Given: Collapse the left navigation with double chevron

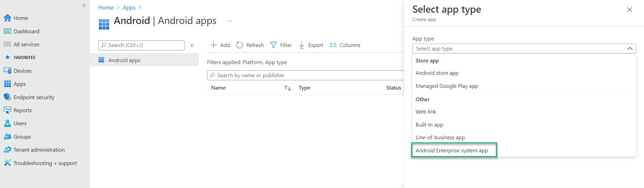Looking at the screenshot, I should coord(84,5).
